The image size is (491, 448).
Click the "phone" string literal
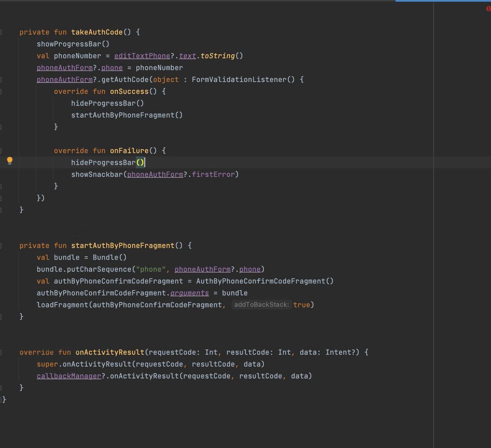click(151, 269)
